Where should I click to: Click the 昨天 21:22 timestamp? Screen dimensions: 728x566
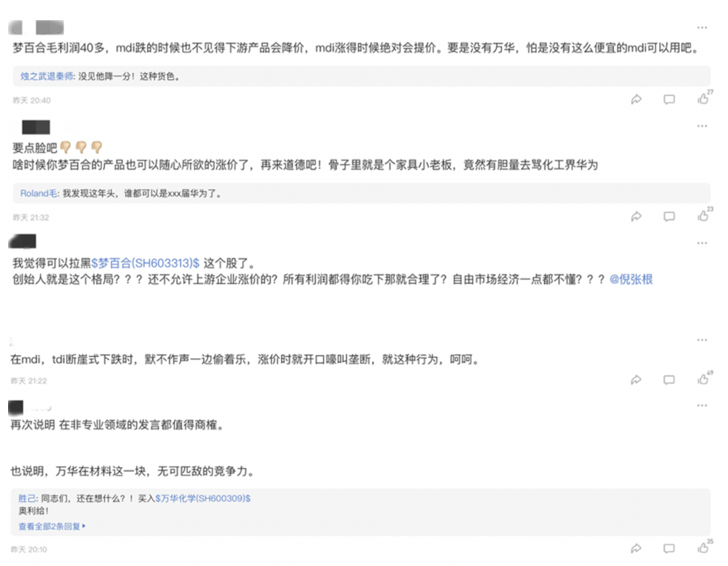(29, 381)
